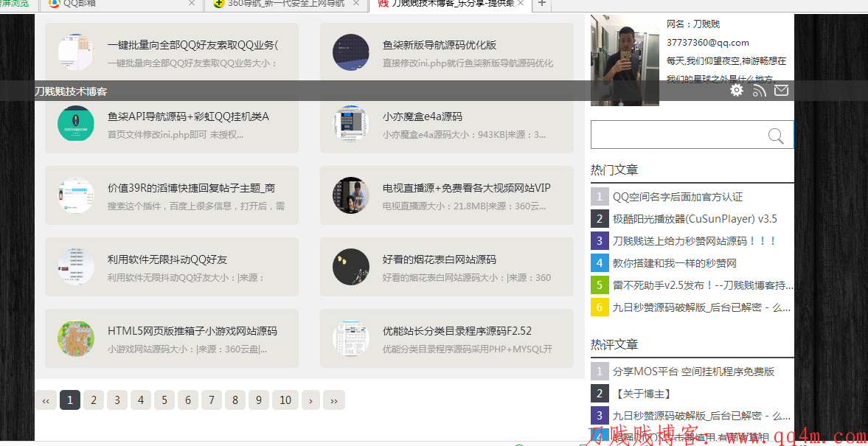Open post 好看的烟花表白网站源码
Viewport: 868px width, 446px height.
pyautogui.click(x=439, y=259)
